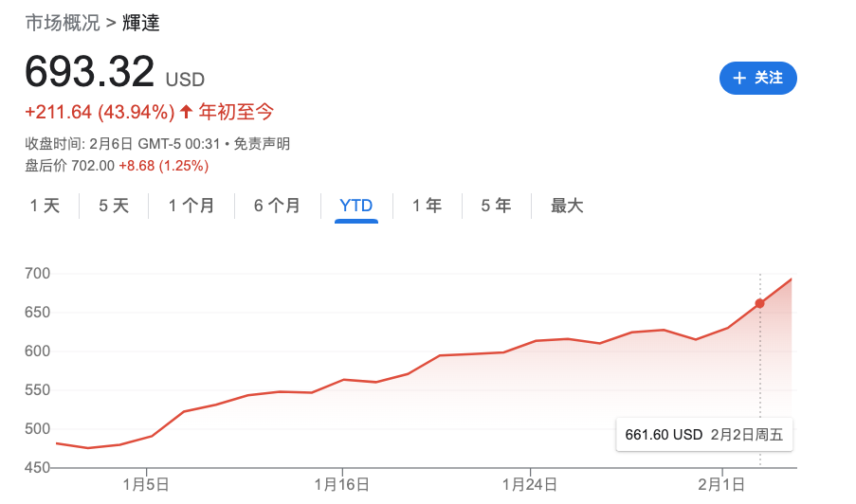The height and width of the screenshot is (504, 856).
Task: Click the 1月16日 axis label
Action: pos(342,484)
